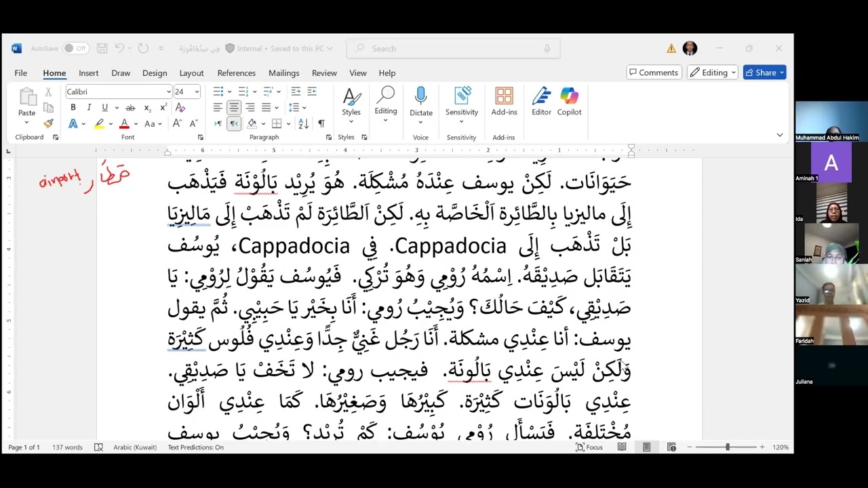This screenshot has height=488, width=868.
Task: Open the Add-ins gallery
Action: click(504, 103)
